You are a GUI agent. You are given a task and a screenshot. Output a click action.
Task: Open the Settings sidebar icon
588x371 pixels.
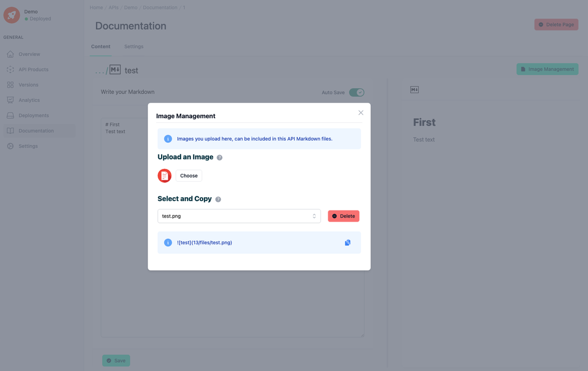pos(9,146)
